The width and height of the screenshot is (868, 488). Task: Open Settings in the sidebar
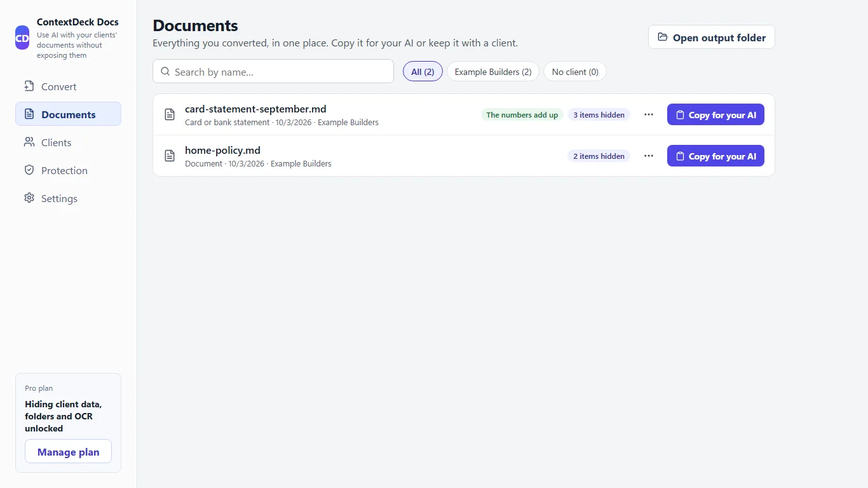coord(68,198)
